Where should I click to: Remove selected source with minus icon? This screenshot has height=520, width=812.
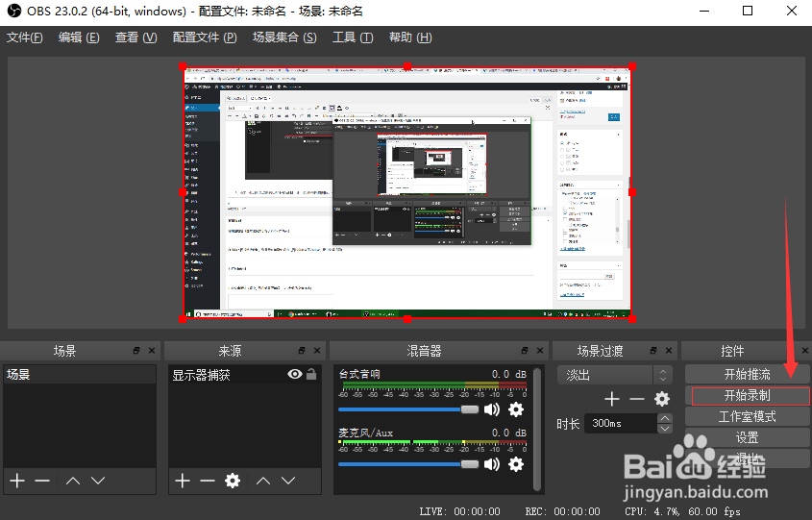[x=208, y=481]
